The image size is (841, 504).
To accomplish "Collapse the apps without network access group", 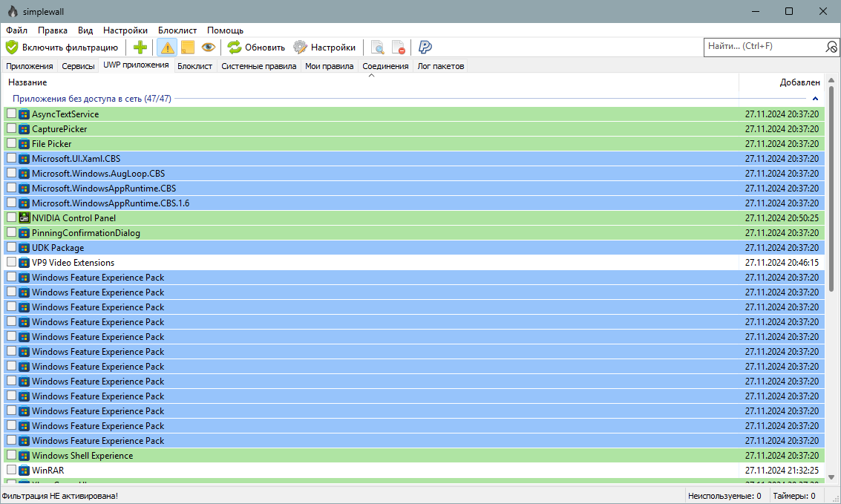I will coord(815,99).
